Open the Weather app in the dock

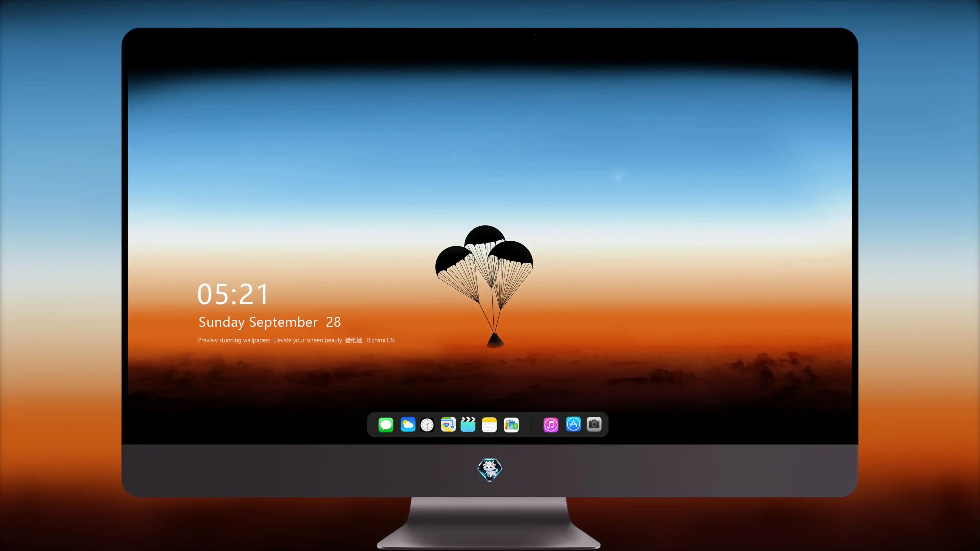(408, 424)
